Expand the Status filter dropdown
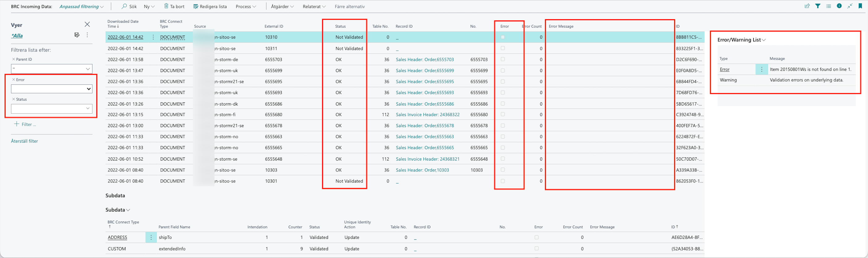 (x=87, y=109)
